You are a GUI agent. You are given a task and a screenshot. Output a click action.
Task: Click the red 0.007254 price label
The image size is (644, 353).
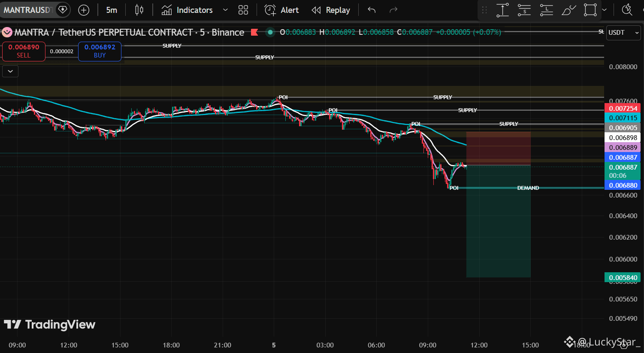pos(623,108)
